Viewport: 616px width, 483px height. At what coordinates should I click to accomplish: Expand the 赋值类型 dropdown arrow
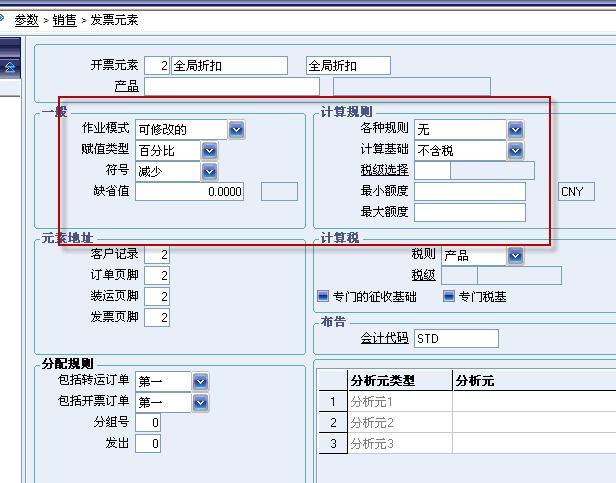point(209,150)
